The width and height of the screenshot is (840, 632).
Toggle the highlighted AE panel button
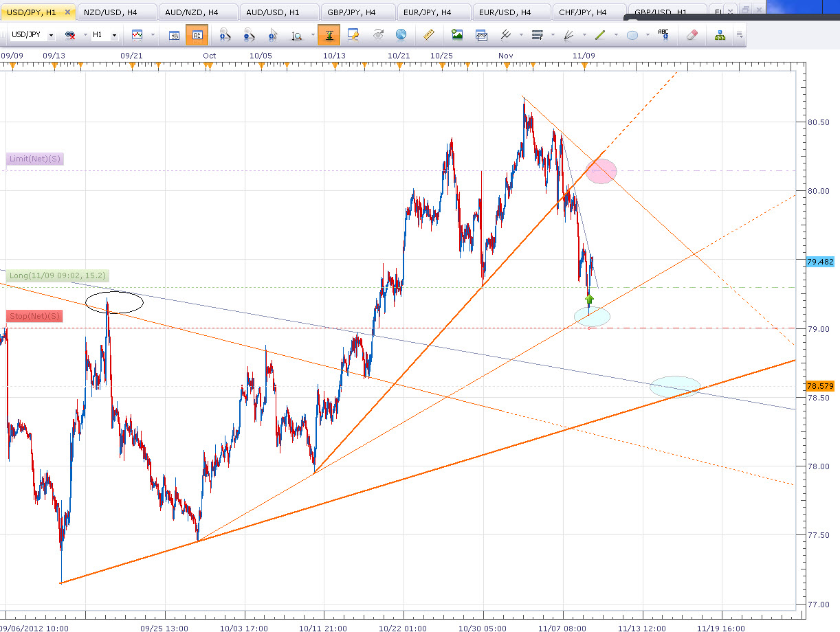(x=197, y=35)
